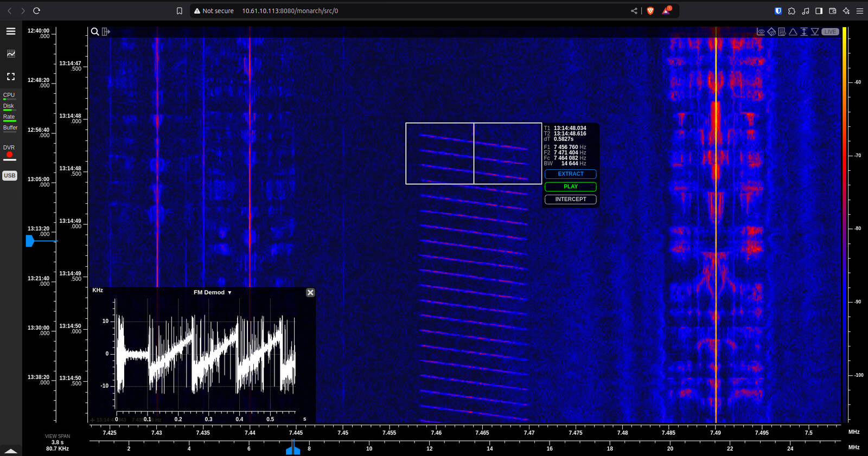868x456 pixels.
Task: Open the hamburger main menu
Action: [x=10, y=31]
